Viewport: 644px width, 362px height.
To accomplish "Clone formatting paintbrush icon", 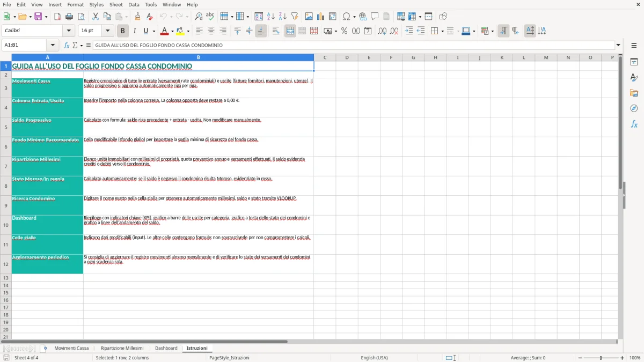I will [x=138, y=17].
